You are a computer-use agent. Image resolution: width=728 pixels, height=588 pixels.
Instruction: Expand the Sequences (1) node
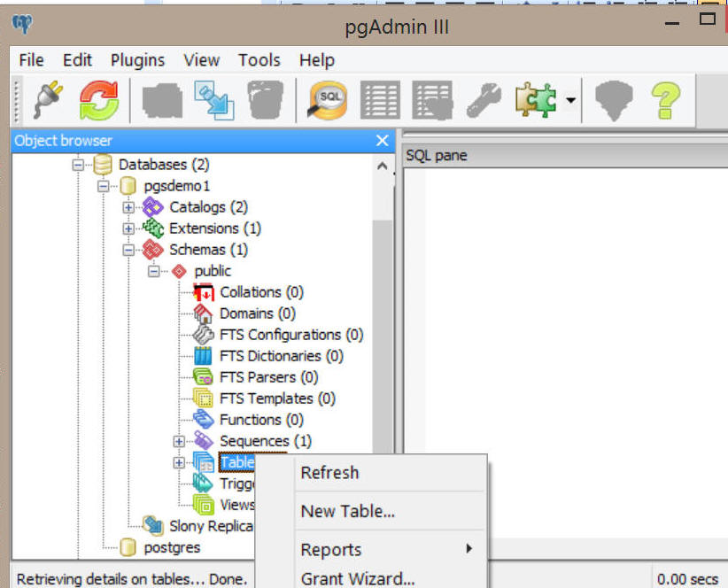pos(179,441)
